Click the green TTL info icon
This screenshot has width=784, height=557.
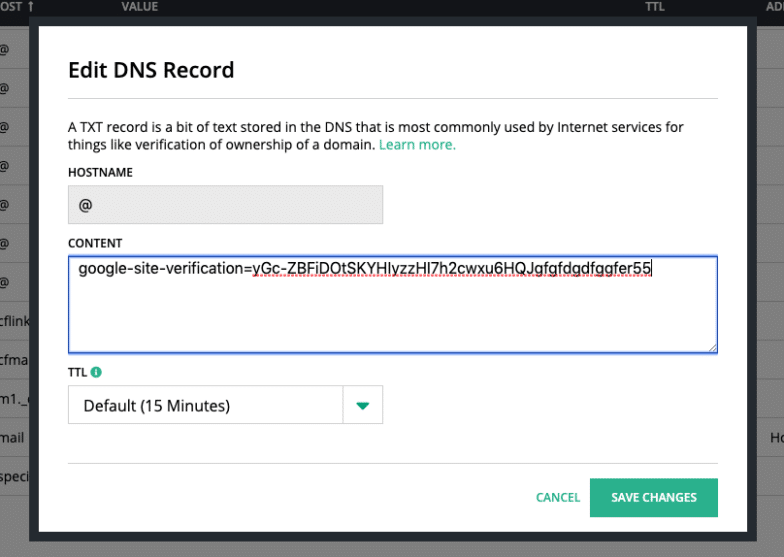click(x=97, y=372)
